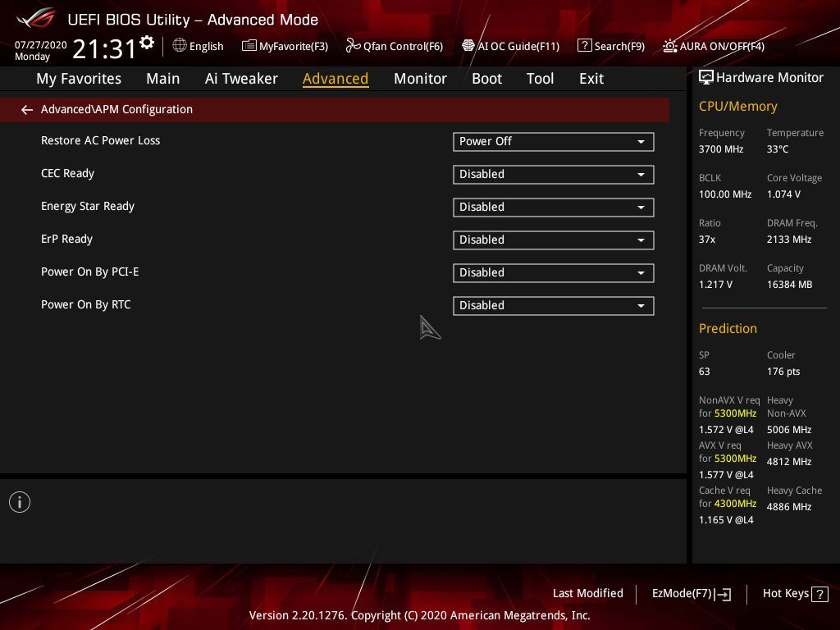
Task: Click the 2133 MHz DRAM frequency value
Action: coord(788,239)
